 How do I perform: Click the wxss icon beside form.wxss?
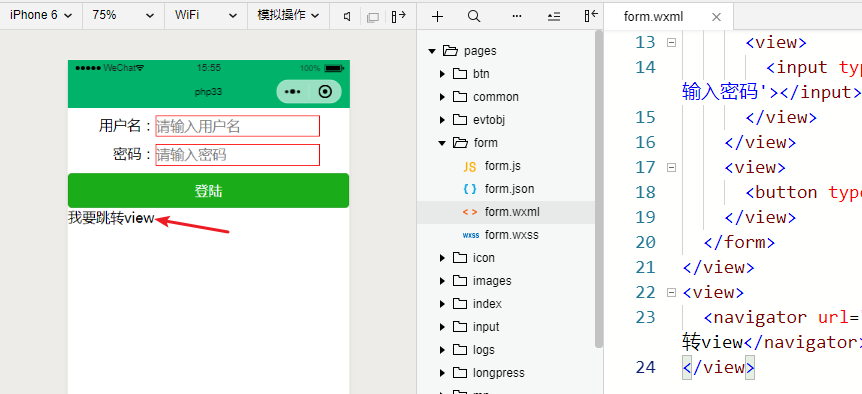click(x=471, y=235)
